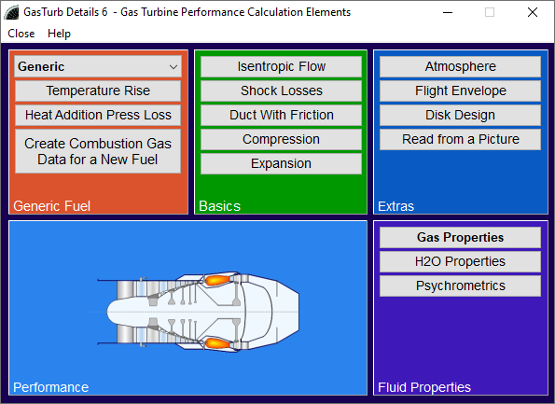Open the Shock Losses module
The width and height of the screenshot is (555, 404).
[x=281, y=91]
